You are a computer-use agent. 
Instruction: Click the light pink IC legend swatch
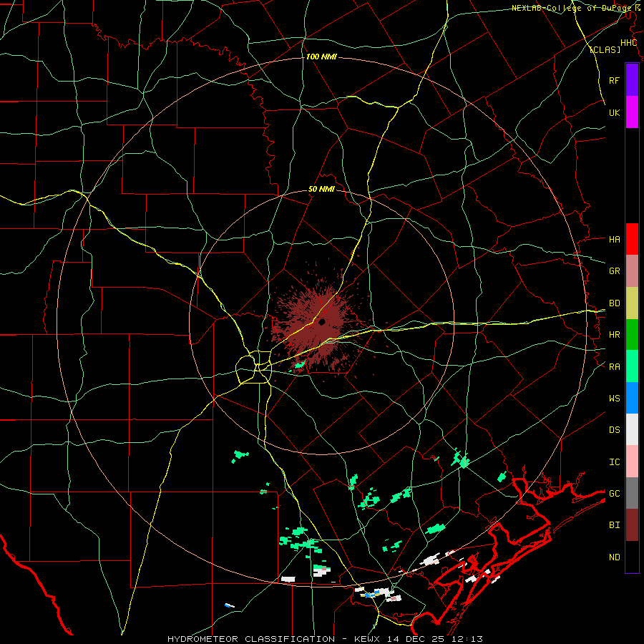(632, 462)
